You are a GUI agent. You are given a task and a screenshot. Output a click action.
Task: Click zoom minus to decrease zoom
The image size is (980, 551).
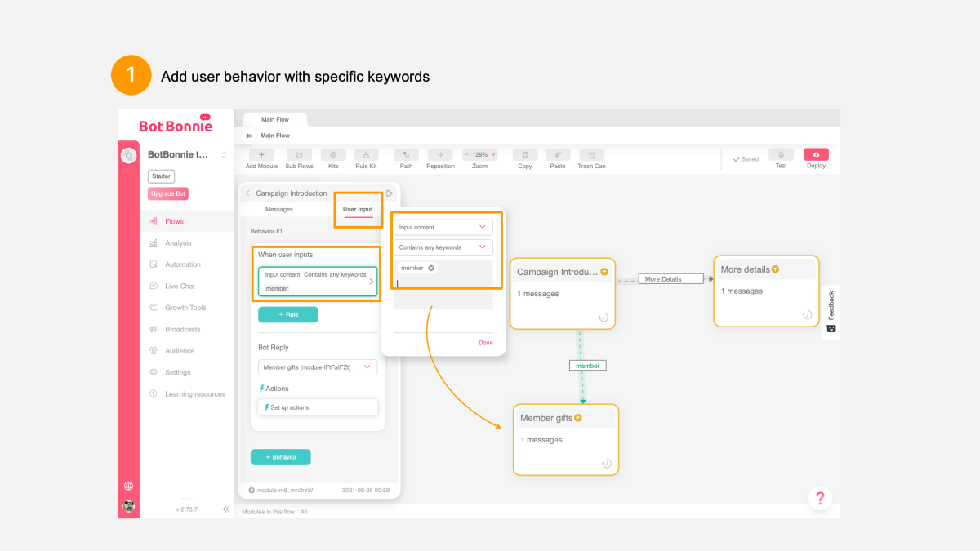[x=467, y=154]
